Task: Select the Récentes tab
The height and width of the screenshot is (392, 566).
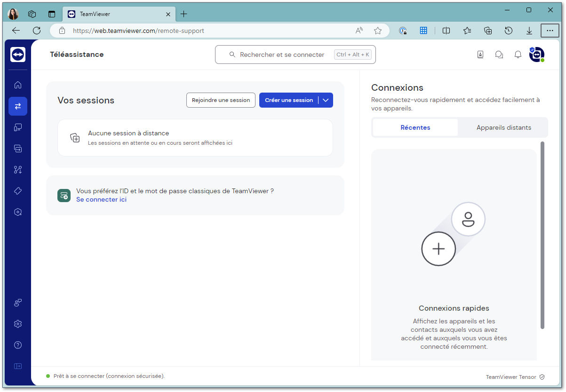Action: click(x=415, y=127)
